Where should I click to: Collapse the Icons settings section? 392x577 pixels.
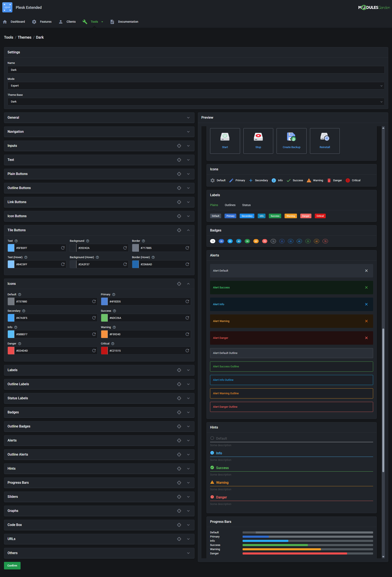pyautogui.click(x=188, y=284)
